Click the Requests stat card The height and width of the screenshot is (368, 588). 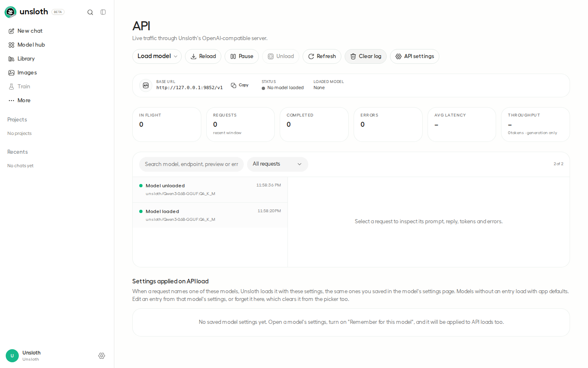tap(241, 125)
